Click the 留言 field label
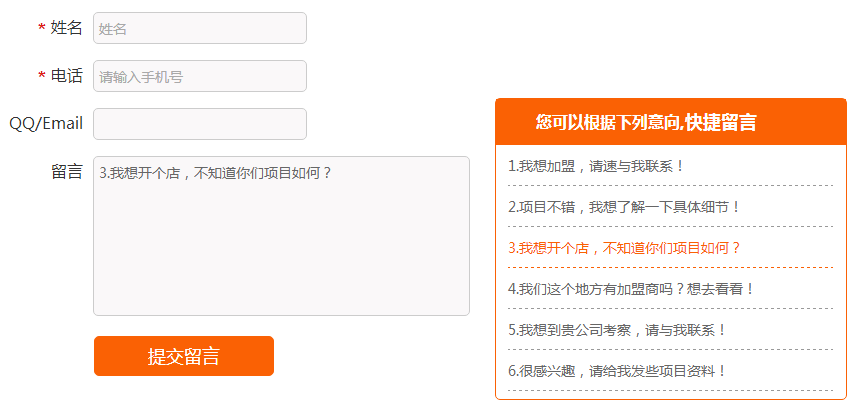The height and width of the screenshot is (407, 859). pos(67,172)
